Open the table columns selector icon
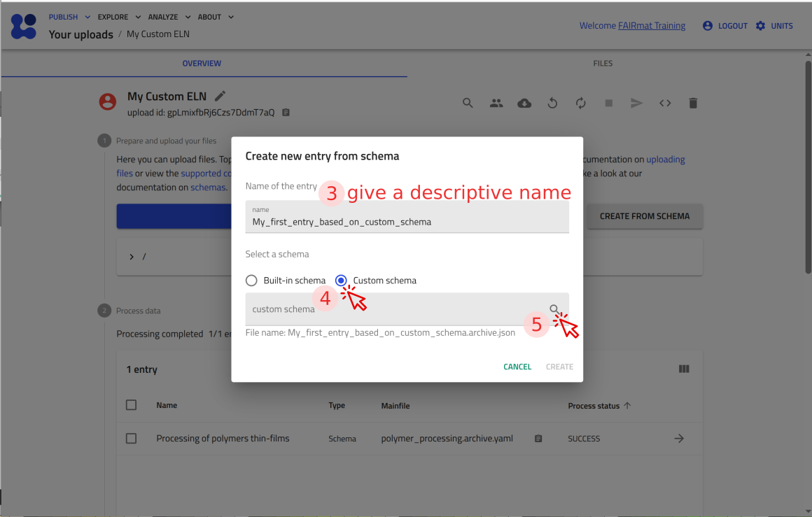This screenshot has height=517, width=812. click(x=684, y=369)
